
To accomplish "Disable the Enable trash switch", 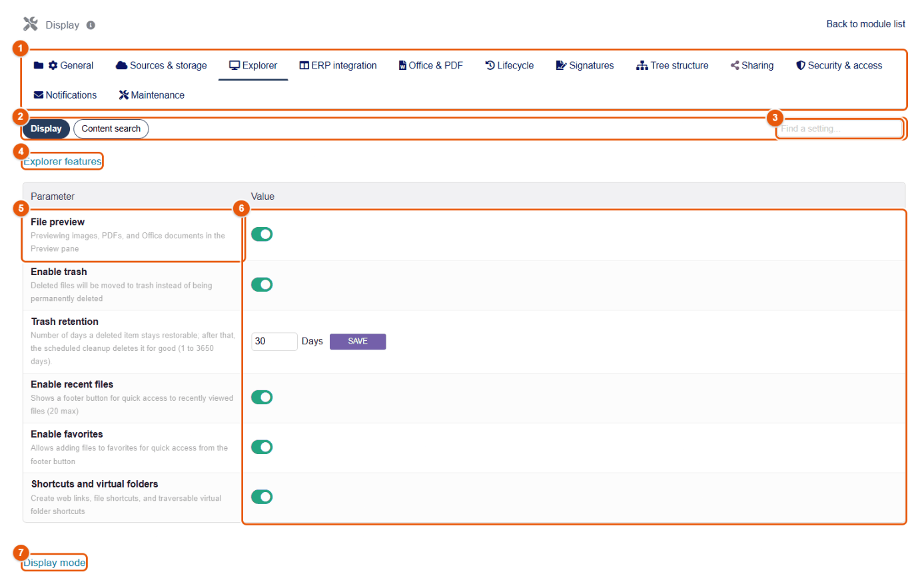I will click(x=262, y=284).
